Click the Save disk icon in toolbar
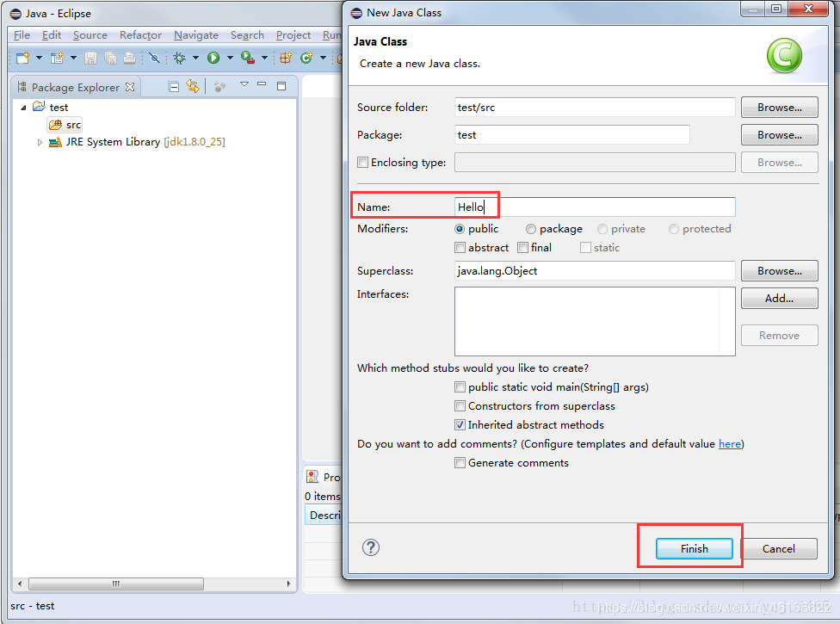Viewport: 840px width, 624px height. (90, 58)
